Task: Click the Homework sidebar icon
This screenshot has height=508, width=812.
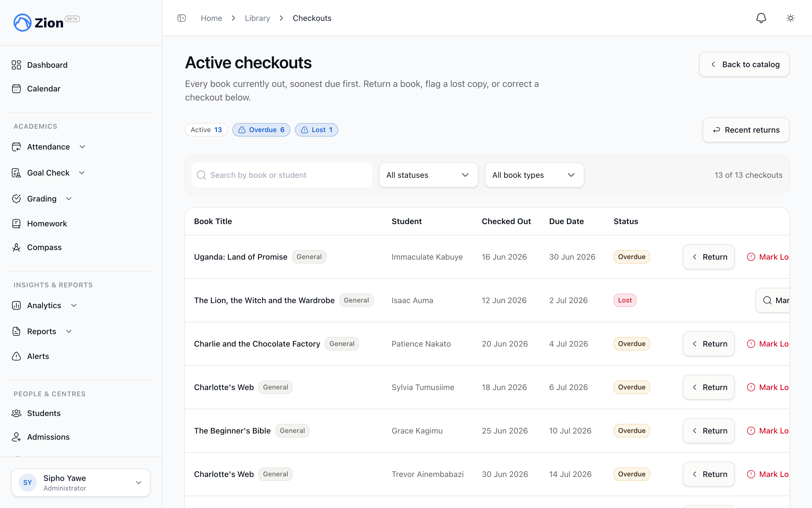Action: [x=16, y=224]
